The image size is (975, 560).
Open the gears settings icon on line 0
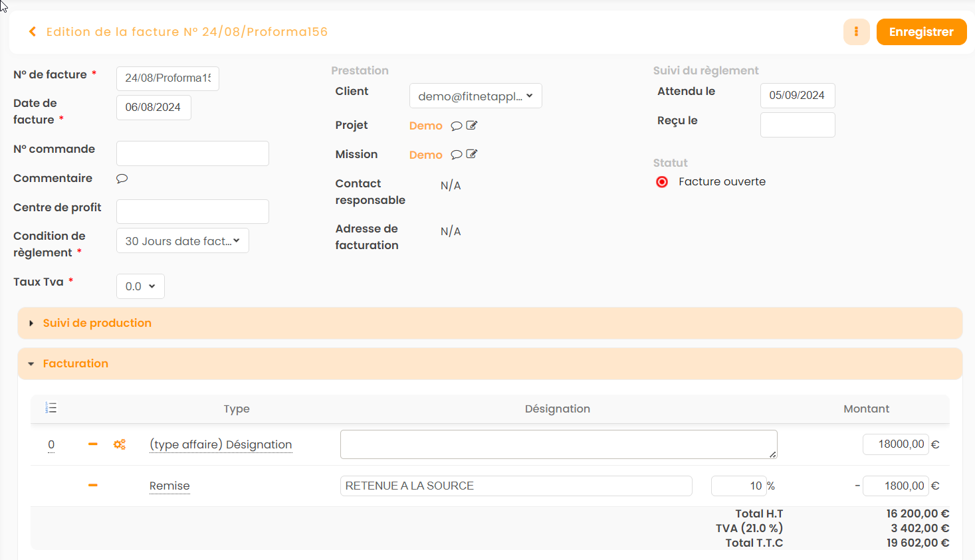[120, 444]
